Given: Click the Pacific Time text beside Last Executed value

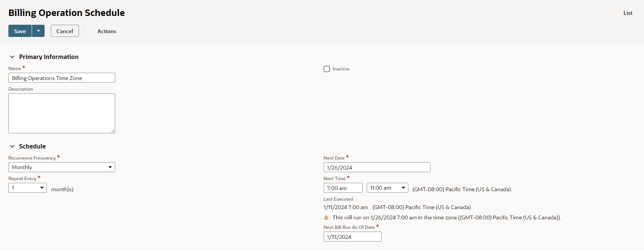Looking at the screenshot, I should [422, 207].
